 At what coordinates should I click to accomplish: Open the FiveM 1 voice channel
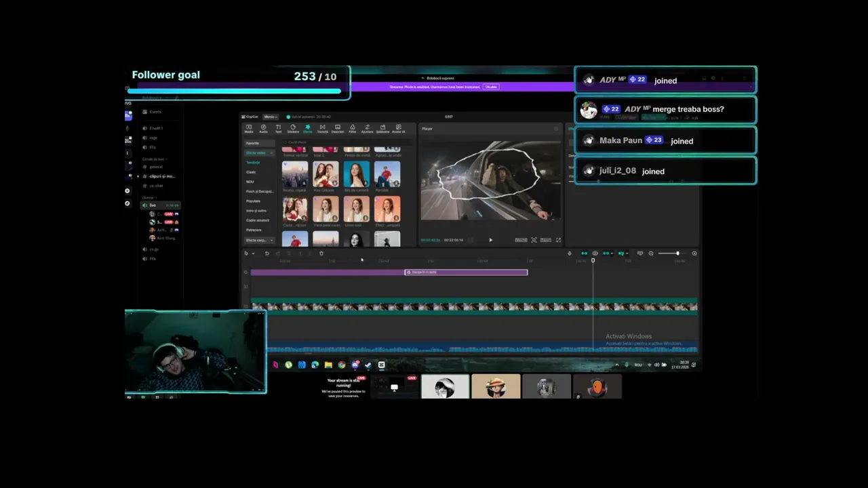pyautogui.click(x=153, y=128)
